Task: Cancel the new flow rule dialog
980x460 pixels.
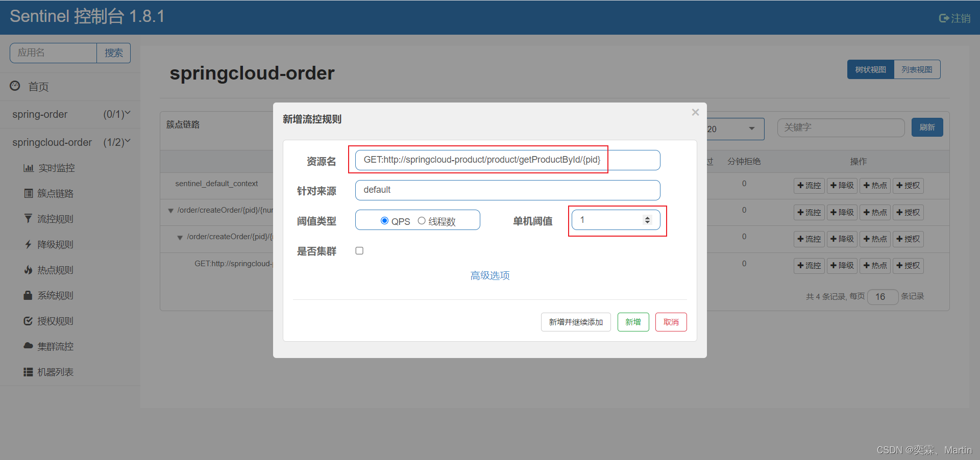Action: tap(671, 322)
